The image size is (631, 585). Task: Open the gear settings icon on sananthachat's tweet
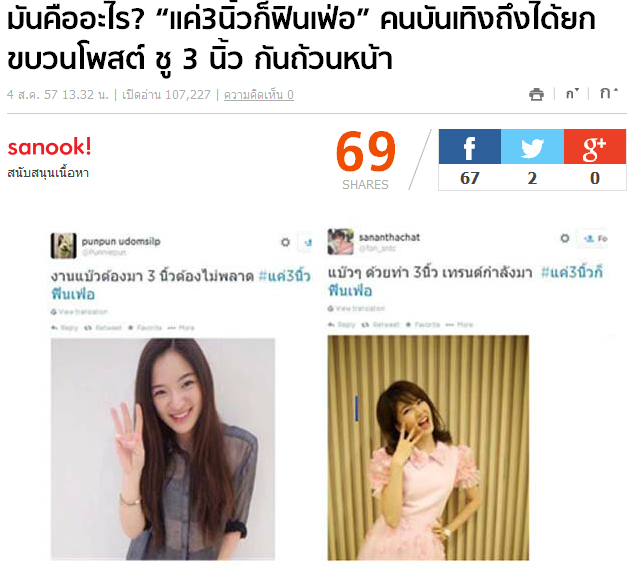(x=565, y=238)
